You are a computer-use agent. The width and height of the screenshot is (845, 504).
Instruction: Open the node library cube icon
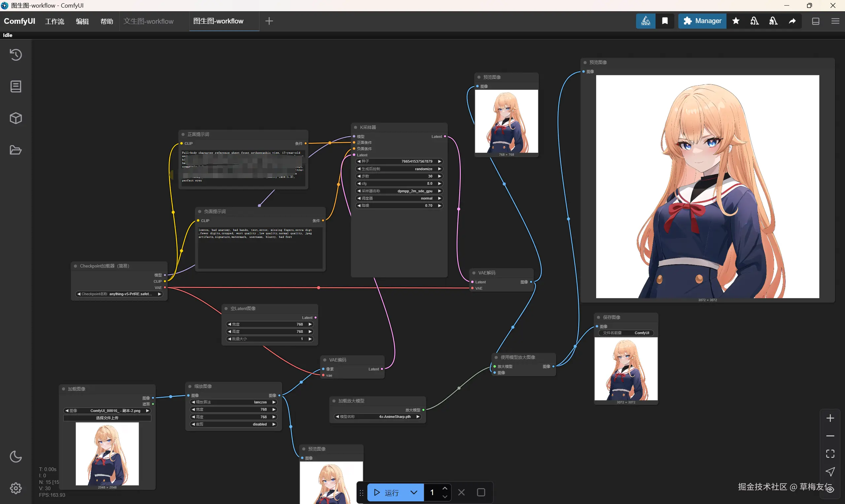click(x=16, y=118)
